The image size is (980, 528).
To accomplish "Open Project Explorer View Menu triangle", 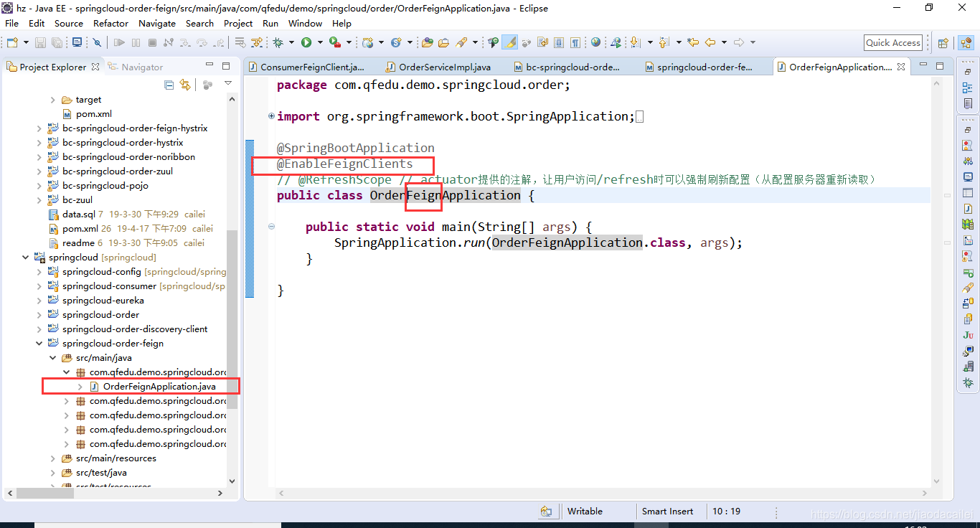I will click(x=228, y=84).
